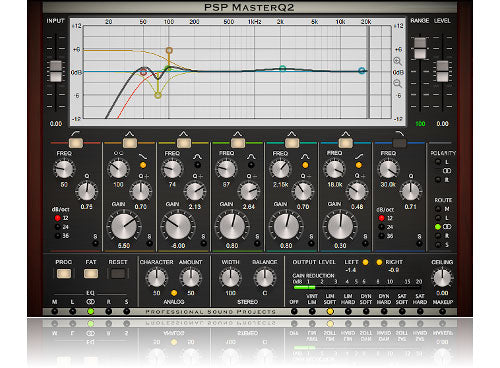500x368 pixels.
Task: Click the RANGE fader handle
Action: (420, 48)
